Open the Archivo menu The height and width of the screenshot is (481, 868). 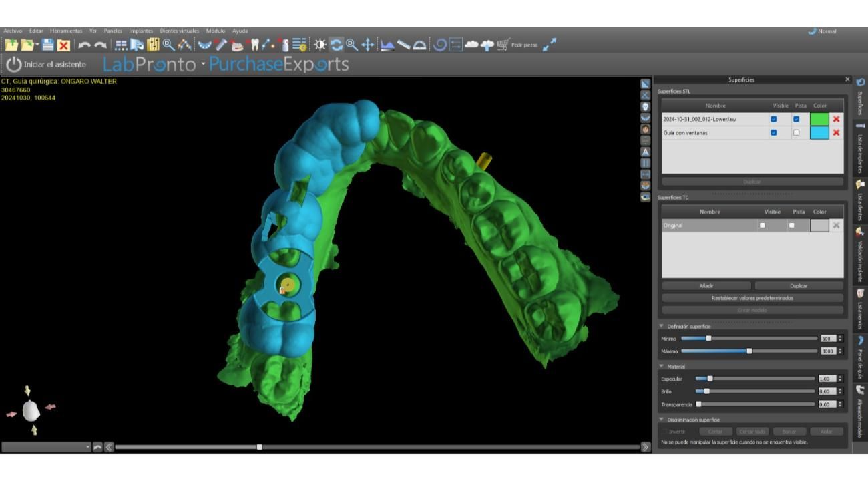(13, 31)
